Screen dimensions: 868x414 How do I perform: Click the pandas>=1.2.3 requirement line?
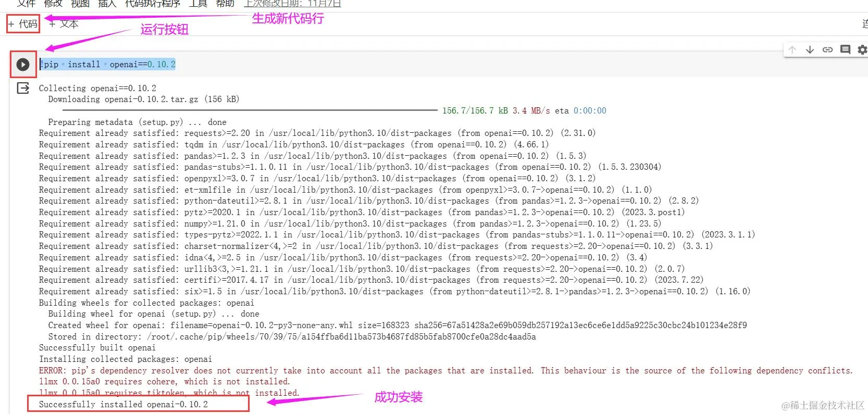pos(313,156)
